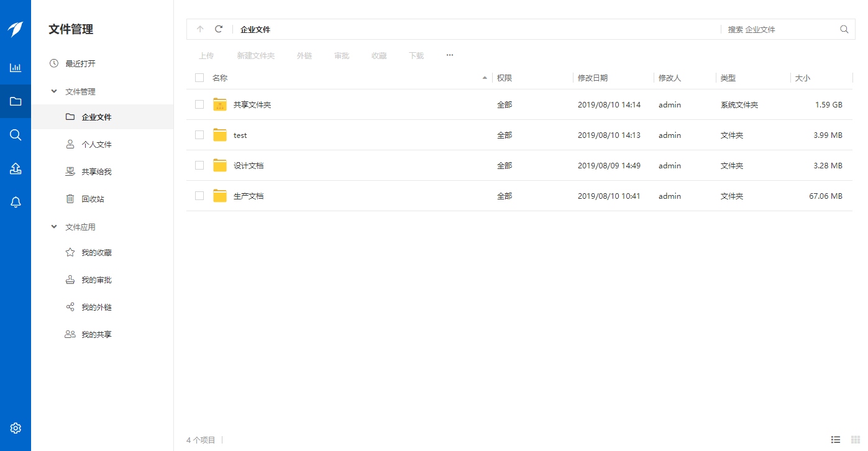Open notifications bell in left sidebar
This screenshot has width=868, height=451.
[x=16, y=202]
